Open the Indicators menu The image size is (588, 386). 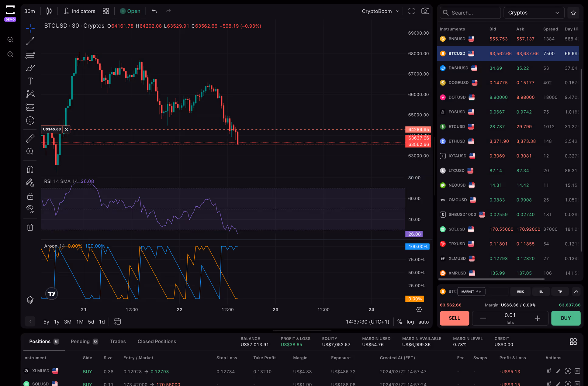[x=79, y=11]
